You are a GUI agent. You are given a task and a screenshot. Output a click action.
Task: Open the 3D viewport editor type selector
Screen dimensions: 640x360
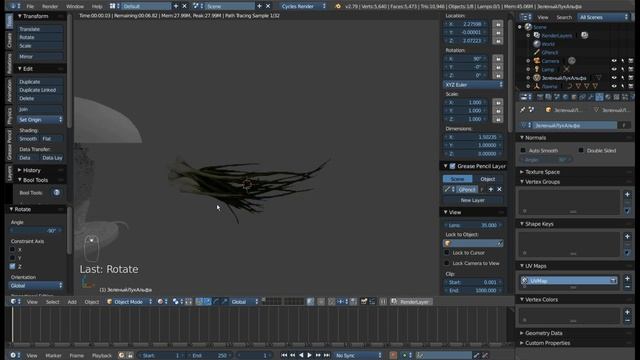pyautogui.click(x=16, y=302)
